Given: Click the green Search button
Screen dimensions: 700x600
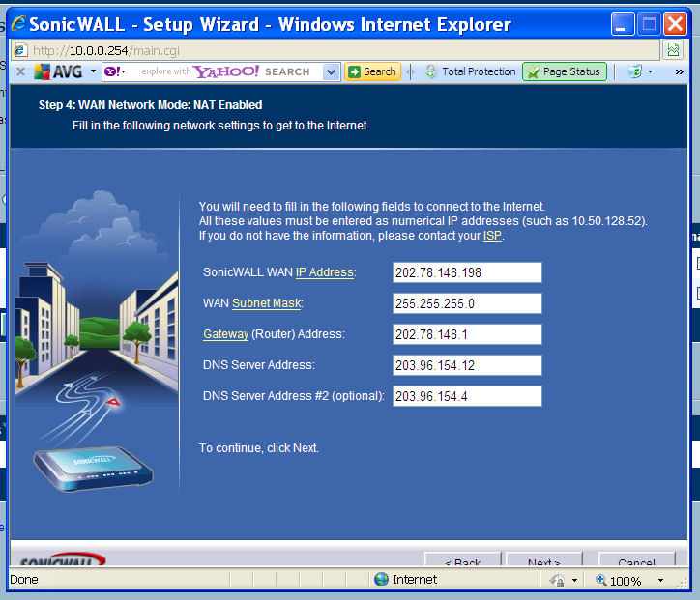Looking at the screenshot, I should pos(372,71).
